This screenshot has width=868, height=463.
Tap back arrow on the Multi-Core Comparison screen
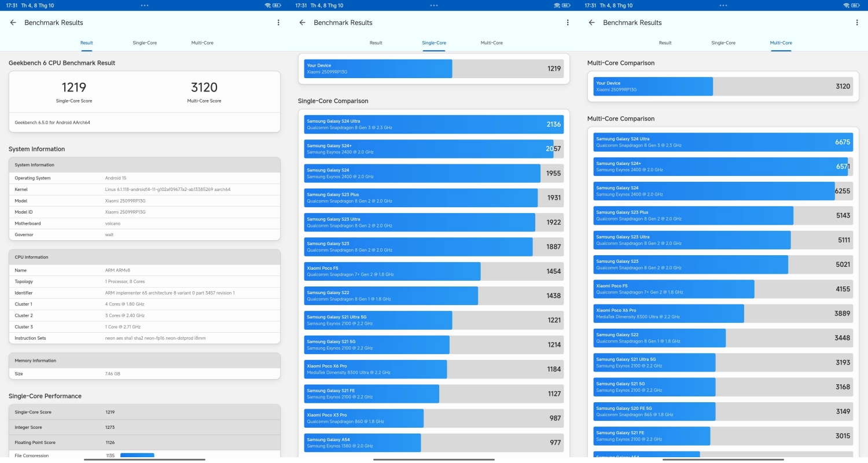click(x=591, y=23)
